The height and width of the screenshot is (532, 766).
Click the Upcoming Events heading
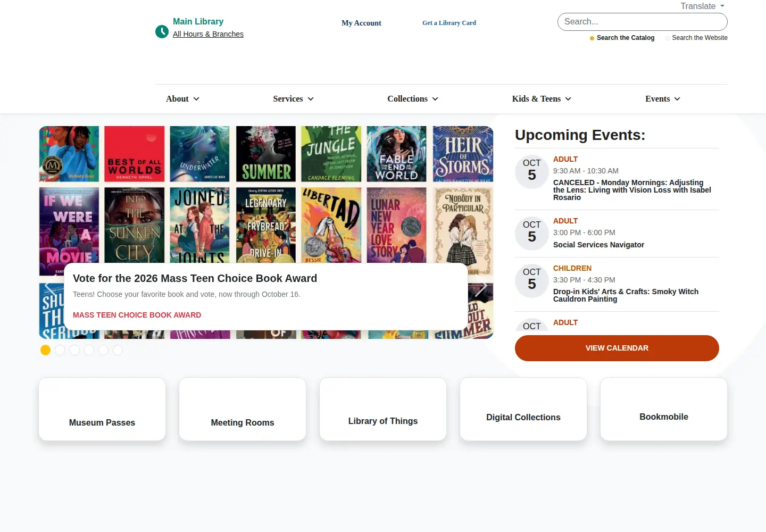tap(580, 135)
